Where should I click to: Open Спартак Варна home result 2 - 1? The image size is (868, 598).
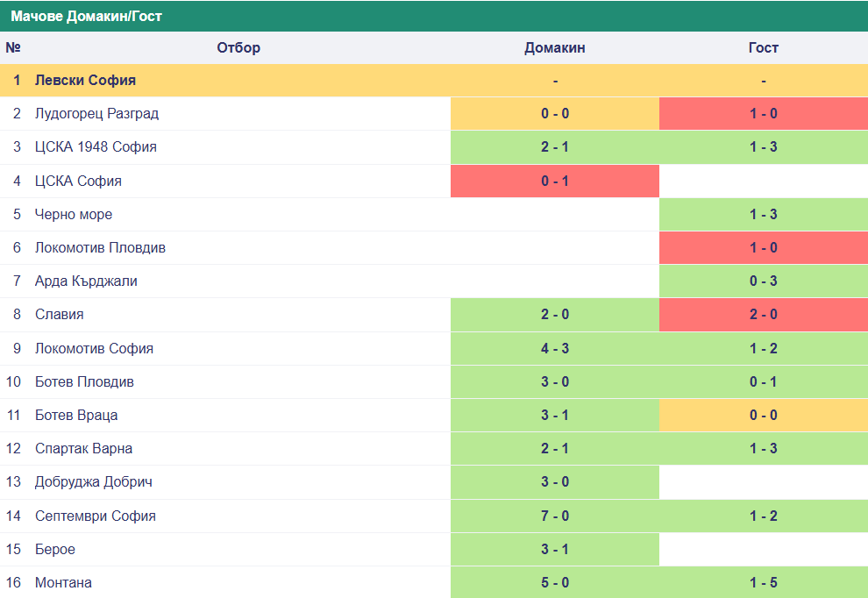[555, 449]
